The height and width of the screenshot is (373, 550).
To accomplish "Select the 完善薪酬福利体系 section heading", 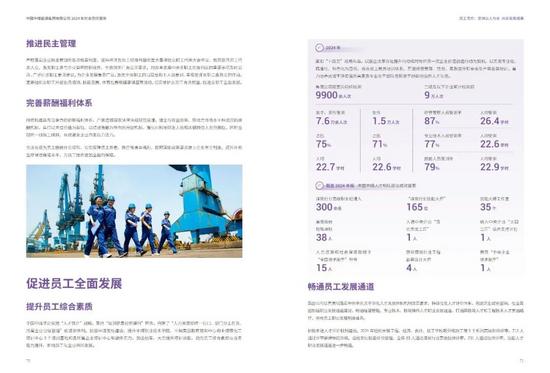I will [59, 103].
